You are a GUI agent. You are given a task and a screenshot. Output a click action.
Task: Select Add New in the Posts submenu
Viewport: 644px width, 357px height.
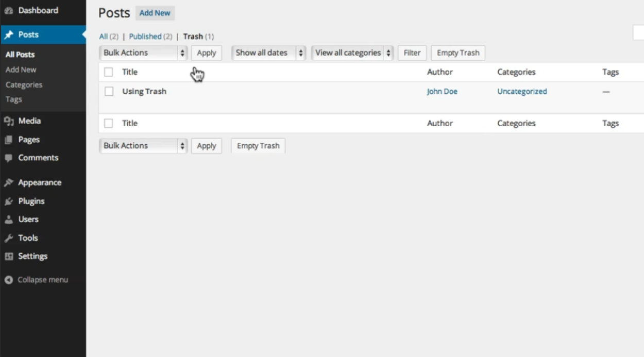pos(21,70)
